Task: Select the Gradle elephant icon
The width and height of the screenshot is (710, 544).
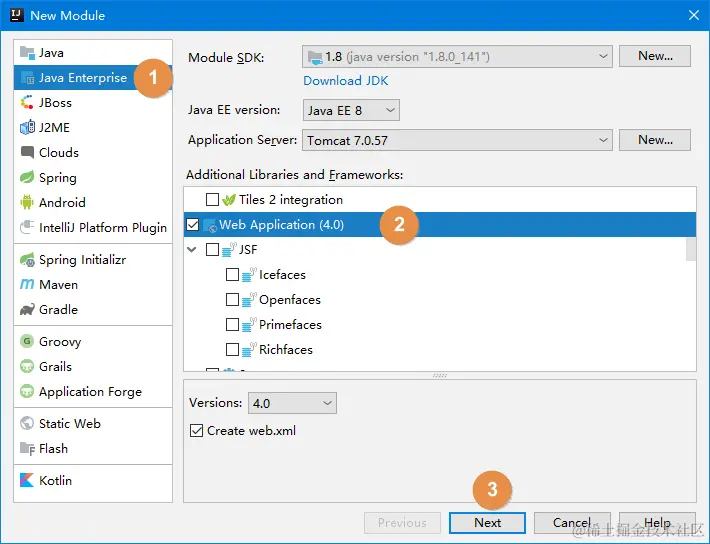Action: point(27,309)
